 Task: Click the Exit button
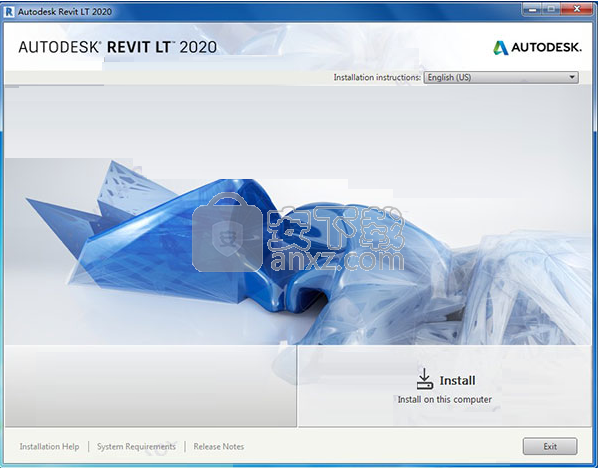[x=550, y=446]
